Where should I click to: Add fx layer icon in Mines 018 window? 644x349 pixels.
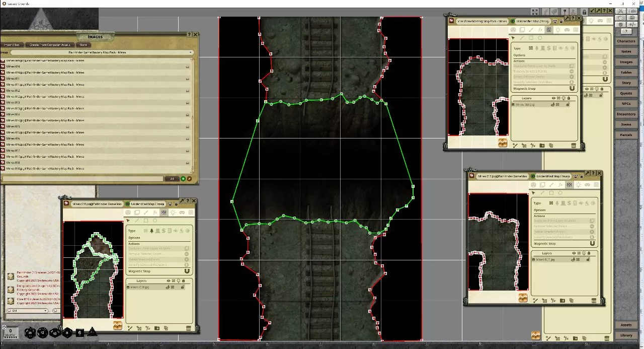point(148,328)
